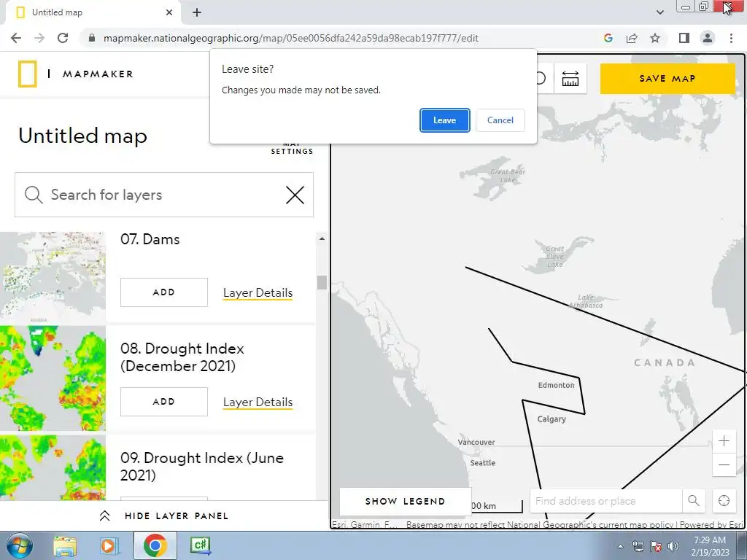Click the volume speaker tray icon
This screenshot has width=747, height=560.
(x=673, y=546)
